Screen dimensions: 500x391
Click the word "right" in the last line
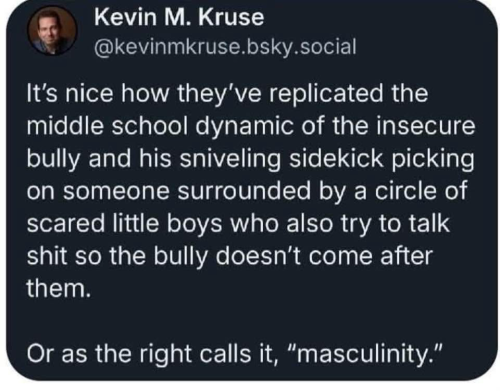coord(166,355)
